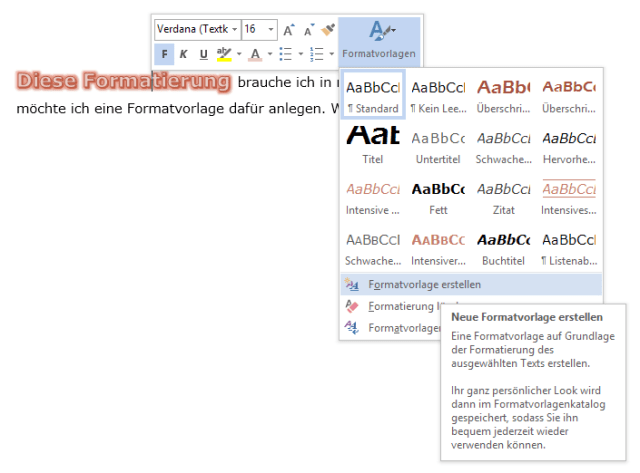Viewport: 640px width, 473px height.
Task: Apply the Fett style
Action: (x=438, y=198)
